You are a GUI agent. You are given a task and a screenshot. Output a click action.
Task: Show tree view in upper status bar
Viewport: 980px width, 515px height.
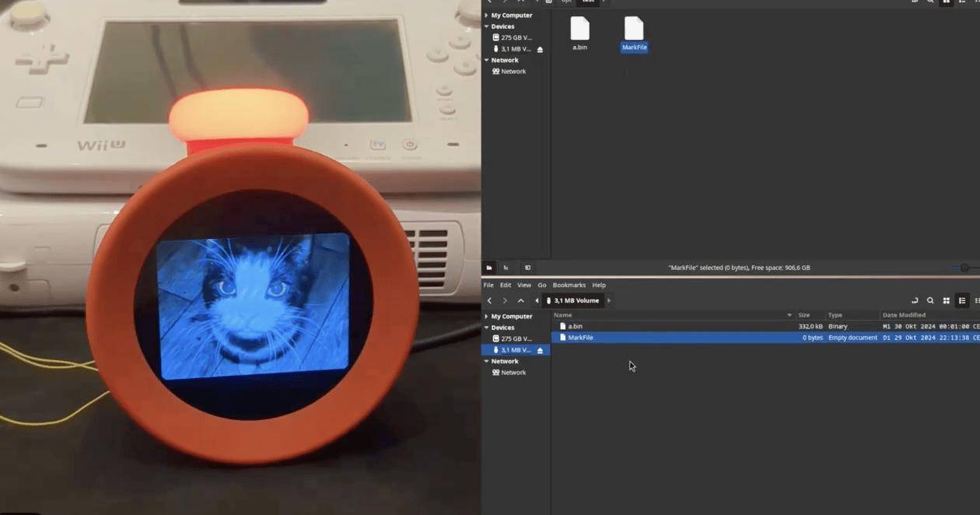[x=506, y=268]
